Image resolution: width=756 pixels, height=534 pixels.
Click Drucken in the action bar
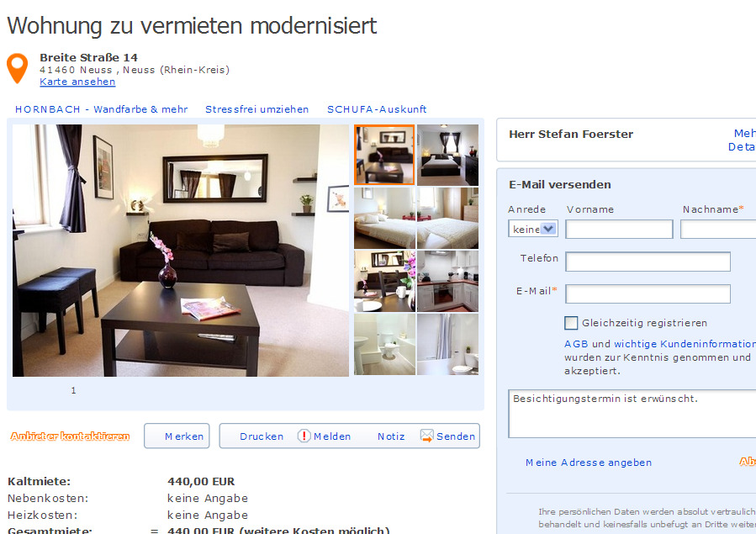point(262,436)
